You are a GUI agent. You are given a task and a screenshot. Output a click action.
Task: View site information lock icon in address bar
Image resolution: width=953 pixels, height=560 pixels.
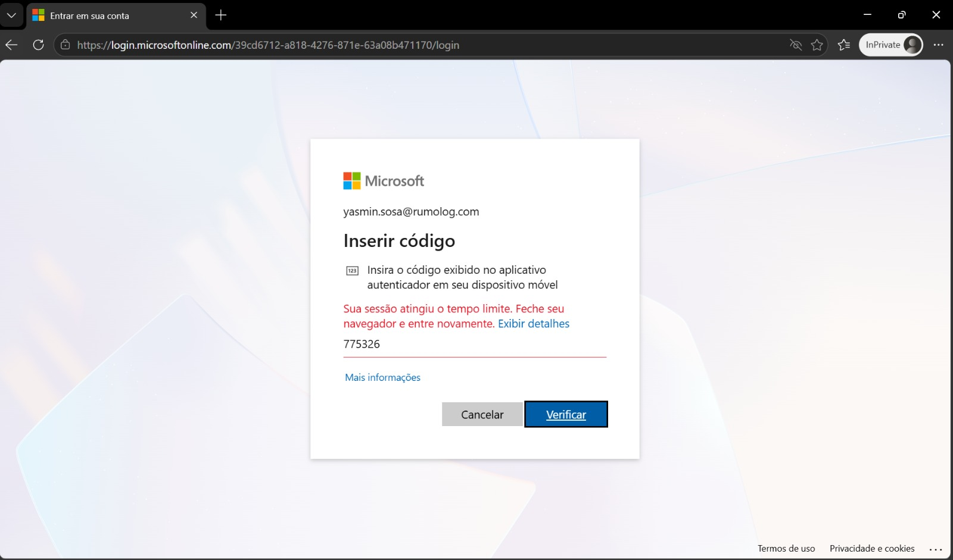click(66, 45)
